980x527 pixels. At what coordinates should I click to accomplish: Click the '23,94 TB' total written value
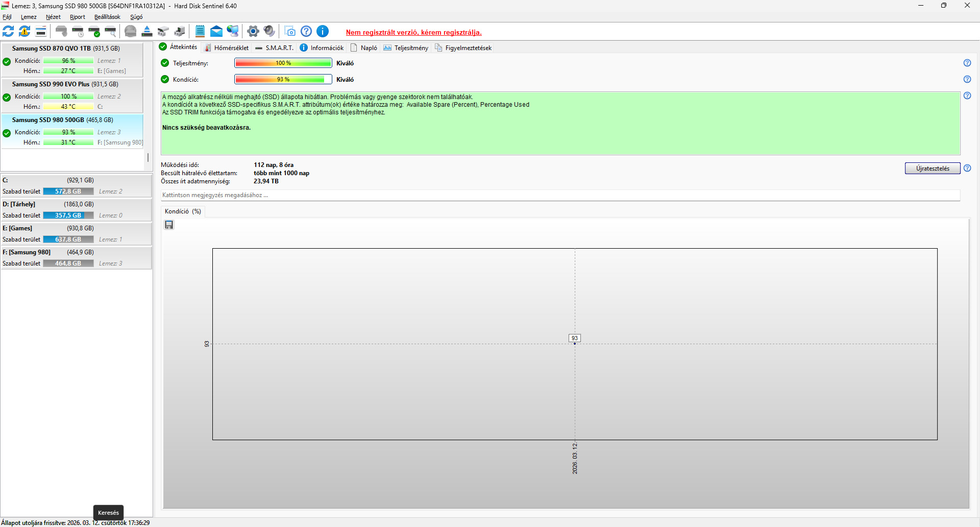(266, 181)
